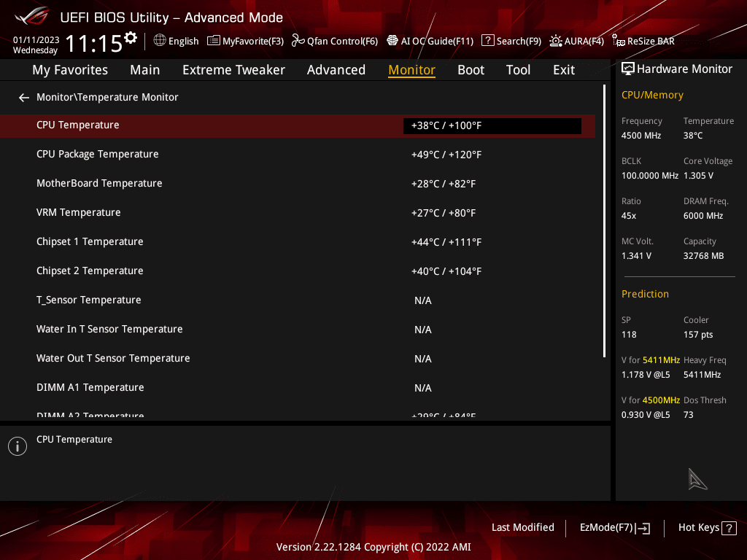The image size is (747, 560).
Task: Click the 6000 MHz DRAM frequency value
Action: pos(703,216)
